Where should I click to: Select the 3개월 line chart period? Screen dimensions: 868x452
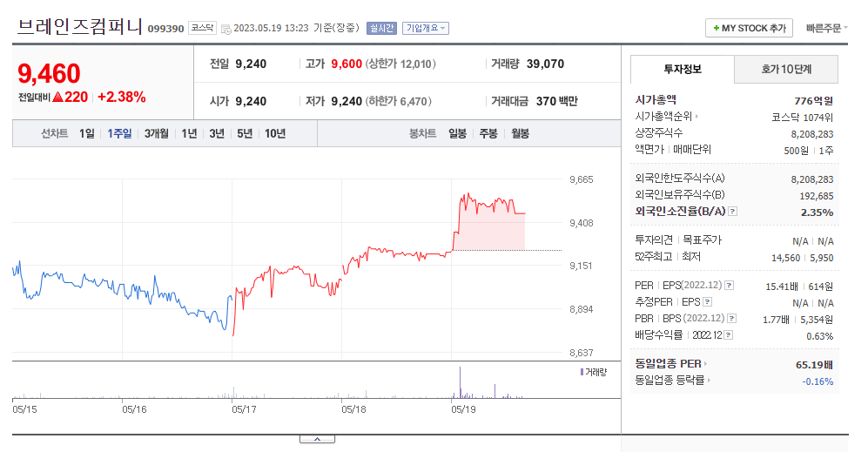coord(157,133)
